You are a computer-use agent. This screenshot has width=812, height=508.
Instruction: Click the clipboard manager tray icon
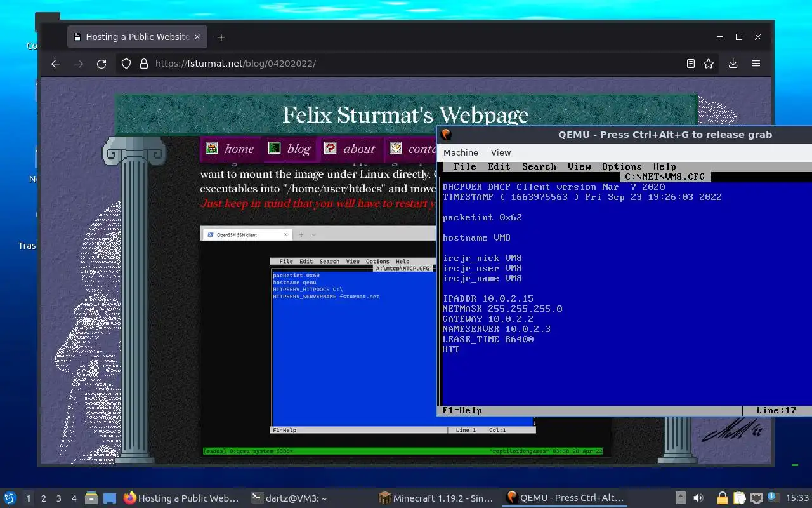tap(739, 498)
